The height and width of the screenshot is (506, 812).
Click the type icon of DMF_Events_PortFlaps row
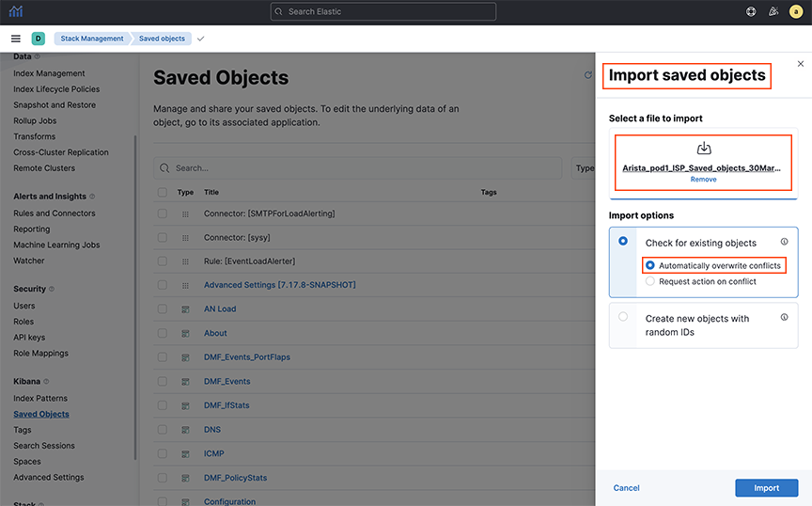point(185,357)
